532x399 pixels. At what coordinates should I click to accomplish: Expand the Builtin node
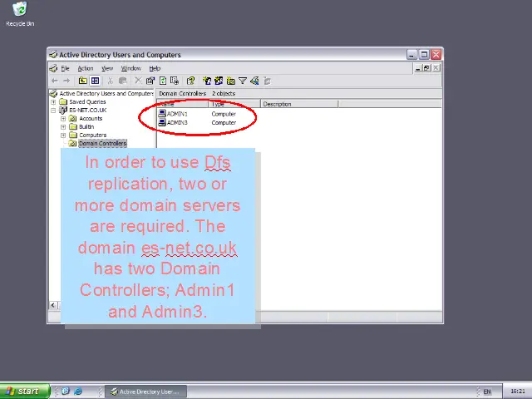(x=63, y=127)
